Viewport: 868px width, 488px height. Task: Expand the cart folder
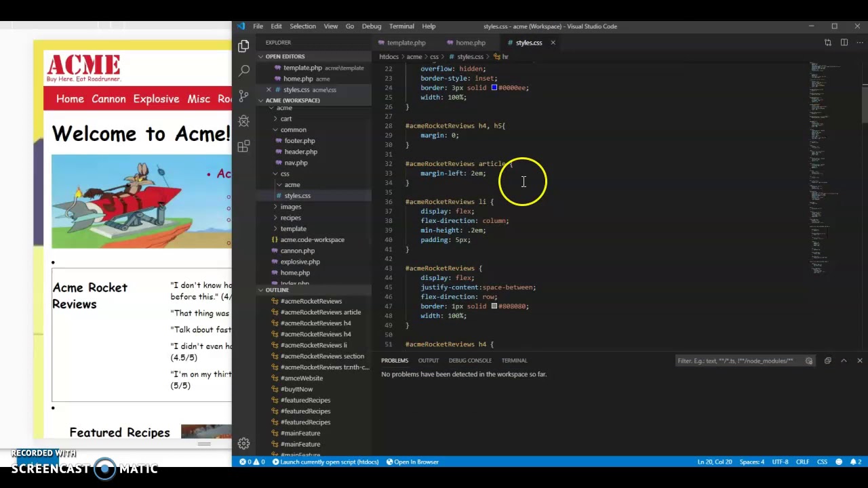click(286, 119)
